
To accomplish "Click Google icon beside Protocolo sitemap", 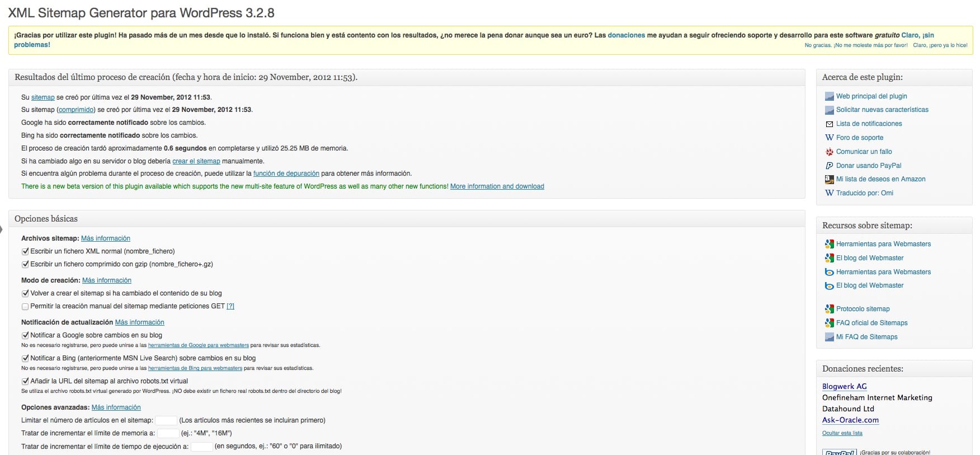I will coord(829,309).
